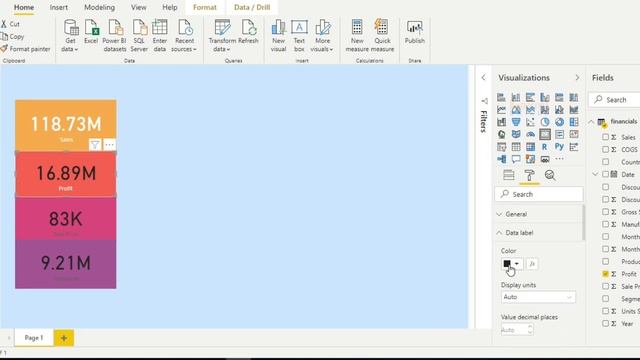Open the Format ribbon tab

(205, 7)
